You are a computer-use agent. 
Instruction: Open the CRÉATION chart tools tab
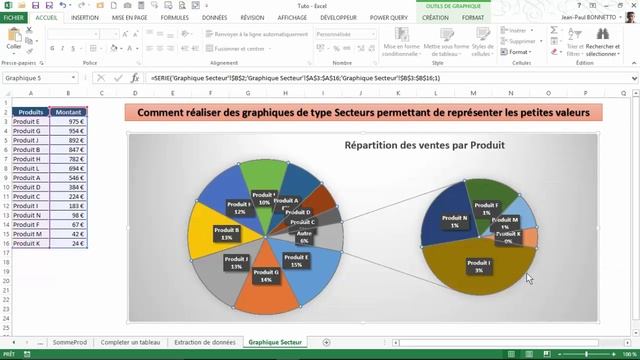(435, 18)
